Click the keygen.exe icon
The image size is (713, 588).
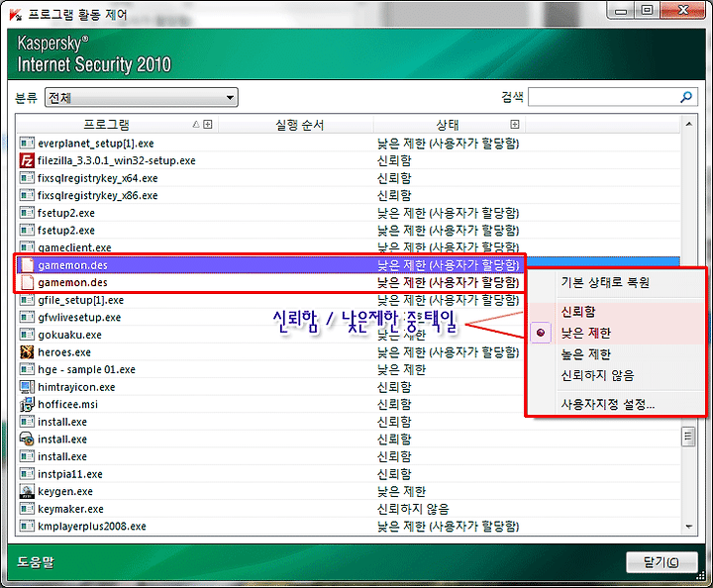click(x=27, y=491)
